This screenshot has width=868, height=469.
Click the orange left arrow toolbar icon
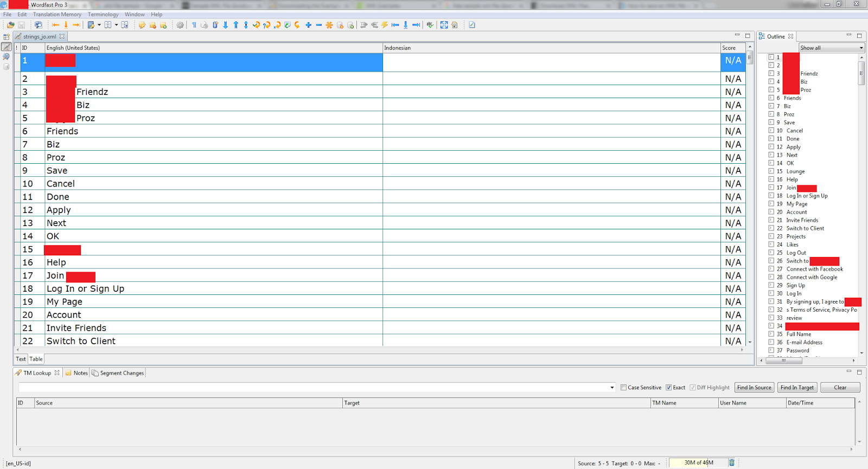pyautogui.click(x=55, y=25)
